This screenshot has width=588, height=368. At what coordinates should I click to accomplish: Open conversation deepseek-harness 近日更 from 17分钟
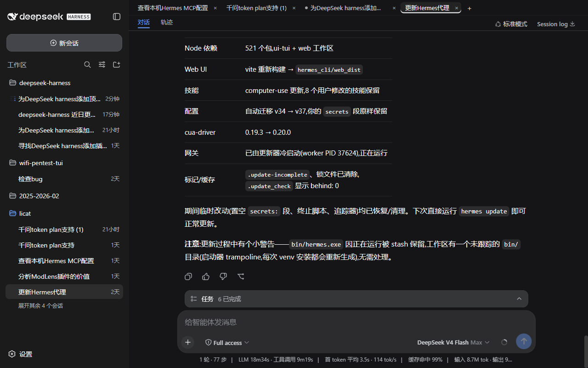point(64,115)
